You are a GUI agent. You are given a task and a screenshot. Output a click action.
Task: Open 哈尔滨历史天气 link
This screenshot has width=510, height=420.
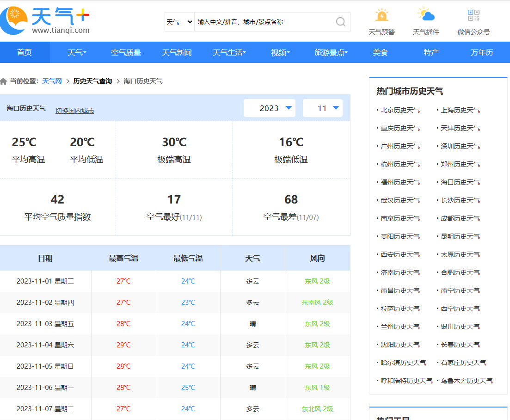(x=403, y=363)
